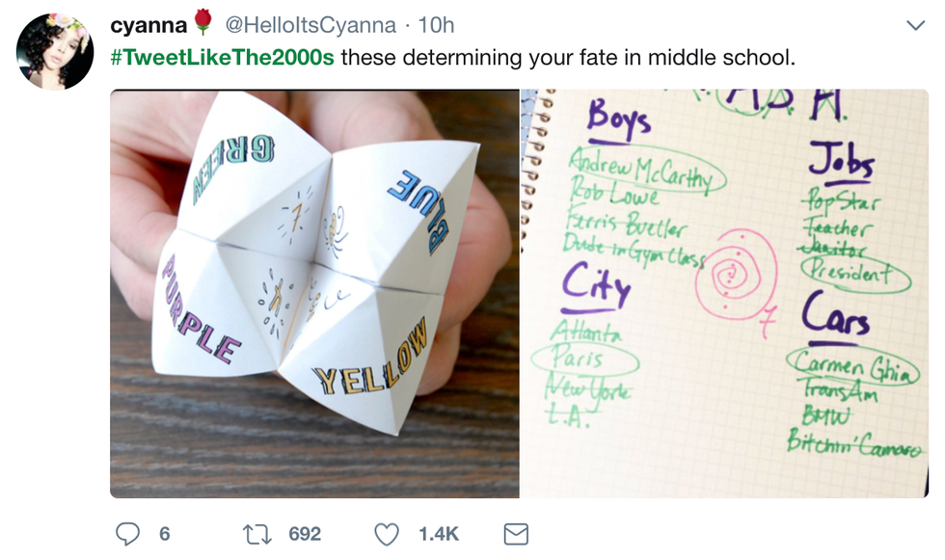Click the tweet text about middle school
Viewport: 945px width, 560px height.
[x=568, y=57]
